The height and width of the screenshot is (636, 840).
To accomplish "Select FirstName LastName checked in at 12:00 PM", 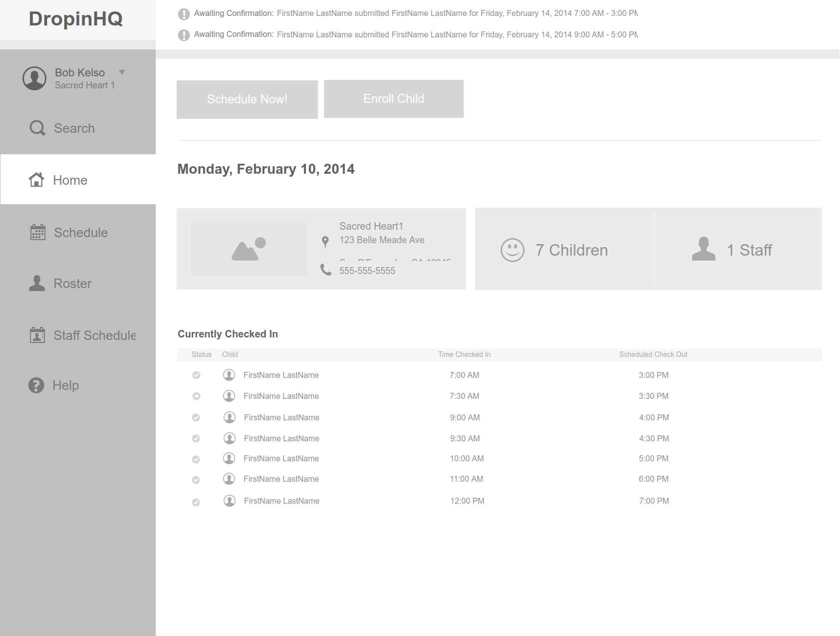I will (281, 501).
